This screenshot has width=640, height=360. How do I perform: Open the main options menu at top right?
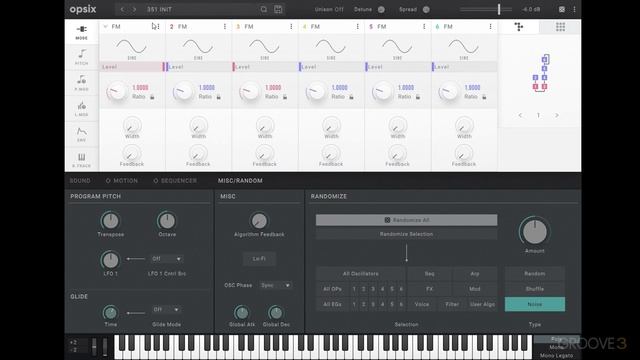[x=574, y=9]
